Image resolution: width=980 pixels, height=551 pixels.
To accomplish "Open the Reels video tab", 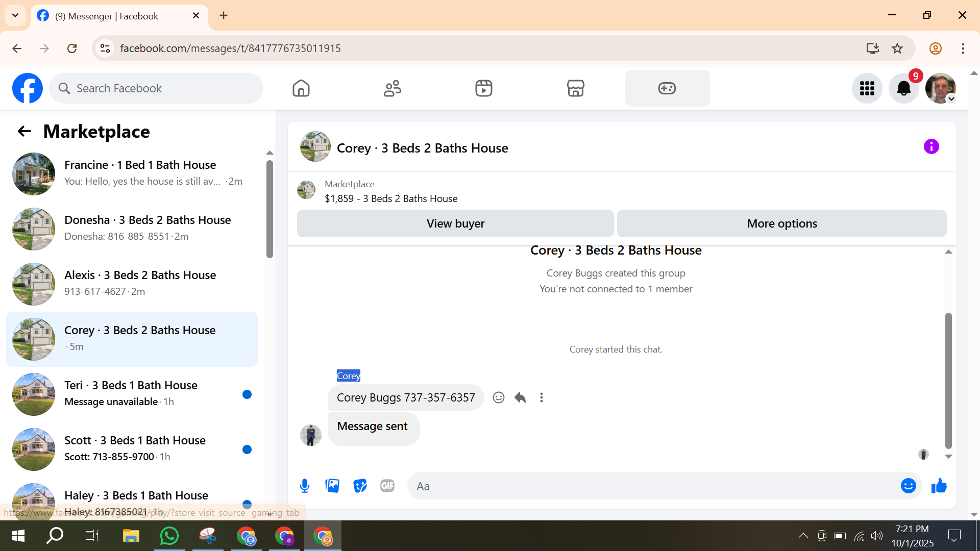I will [484, 88].
